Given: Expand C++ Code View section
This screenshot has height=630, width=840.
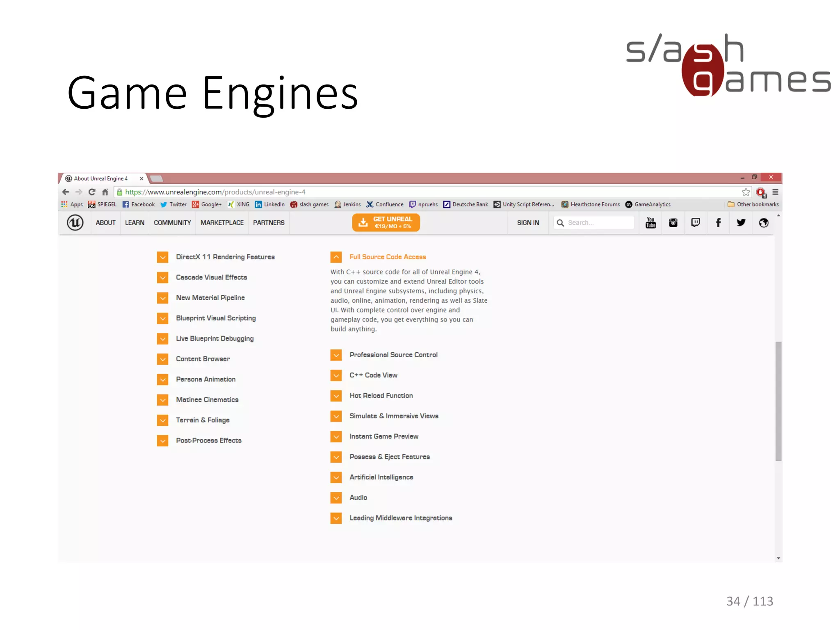Looking at the screenshot, I should 336,376.
